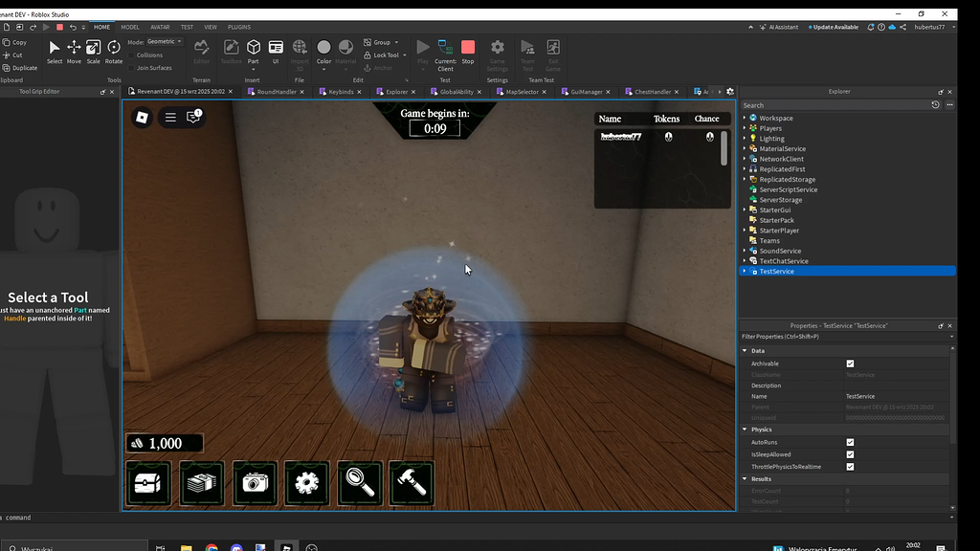
Task: Uncheck the Archivable property checkbox
Action: [850, 364]
